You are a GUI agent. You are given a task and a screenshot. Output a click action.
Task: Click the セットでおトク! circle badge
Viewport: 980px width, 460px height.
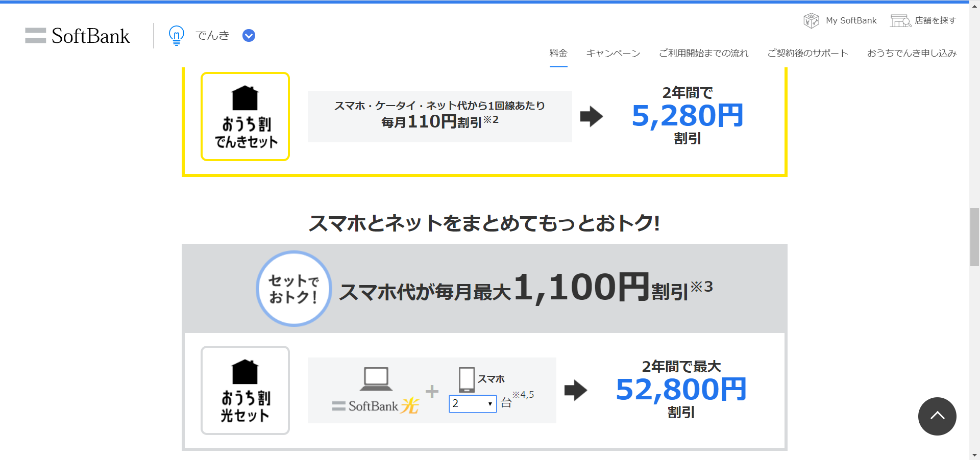pos(294,289)
